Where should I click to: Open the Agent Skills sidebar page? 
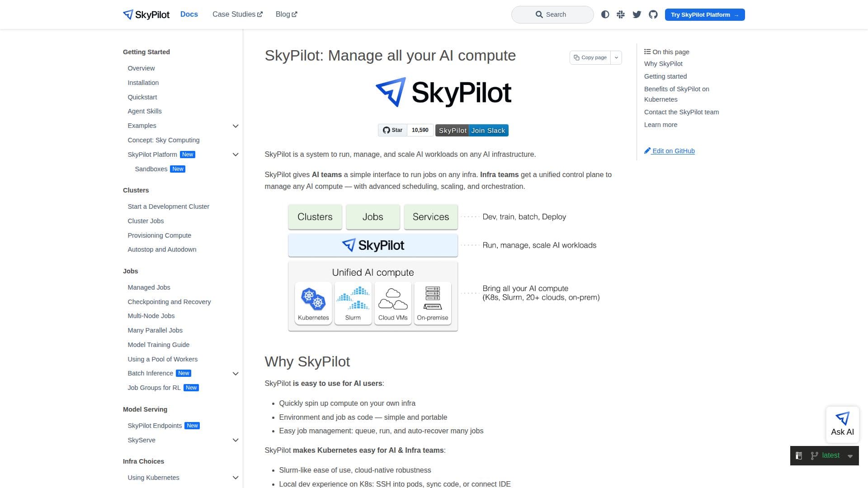coord(145,111)
